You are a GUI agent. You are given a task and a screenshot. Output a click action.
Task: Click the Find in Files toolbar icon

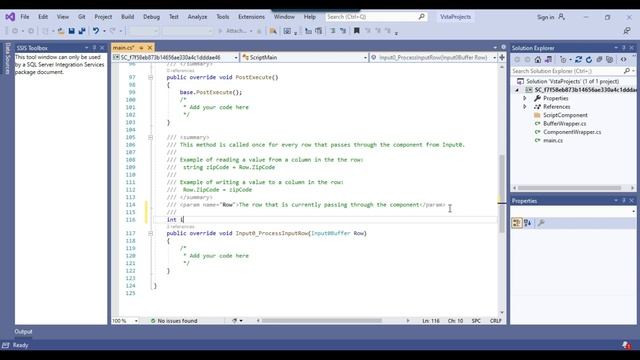(x=273, y=31)
